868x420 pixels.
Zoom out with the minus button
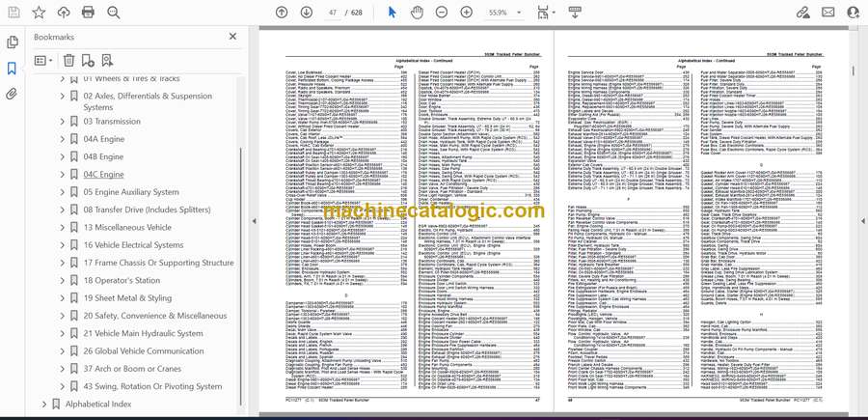point(441,13)
